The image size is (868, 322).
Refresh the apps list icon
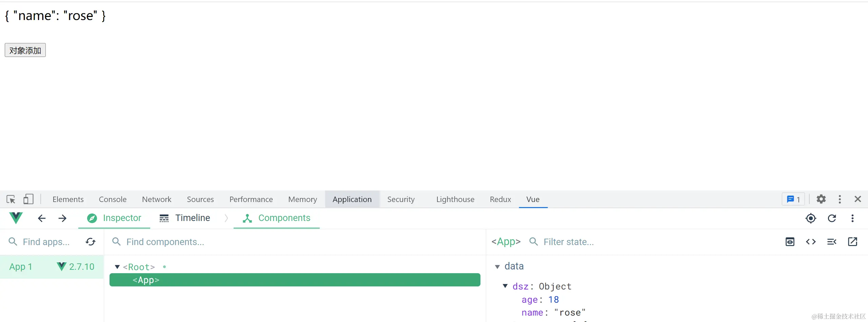pyautogui.click(x=91, y=242)
